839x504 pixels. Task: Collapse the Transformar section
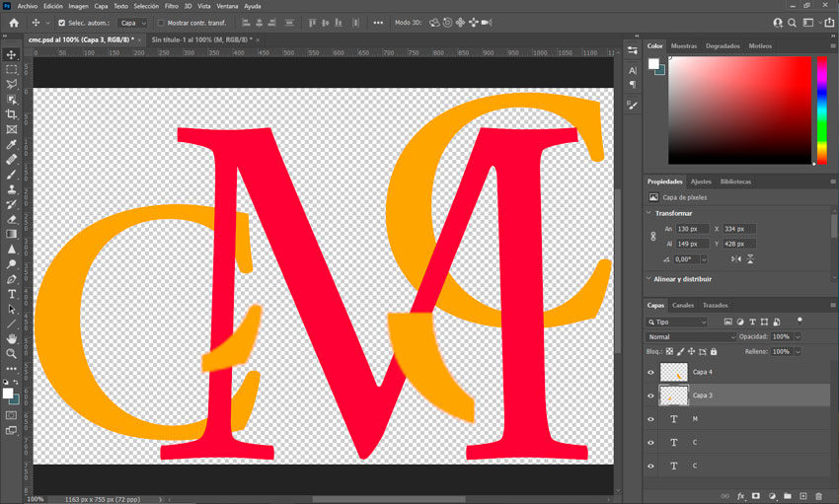coord(649,213)
